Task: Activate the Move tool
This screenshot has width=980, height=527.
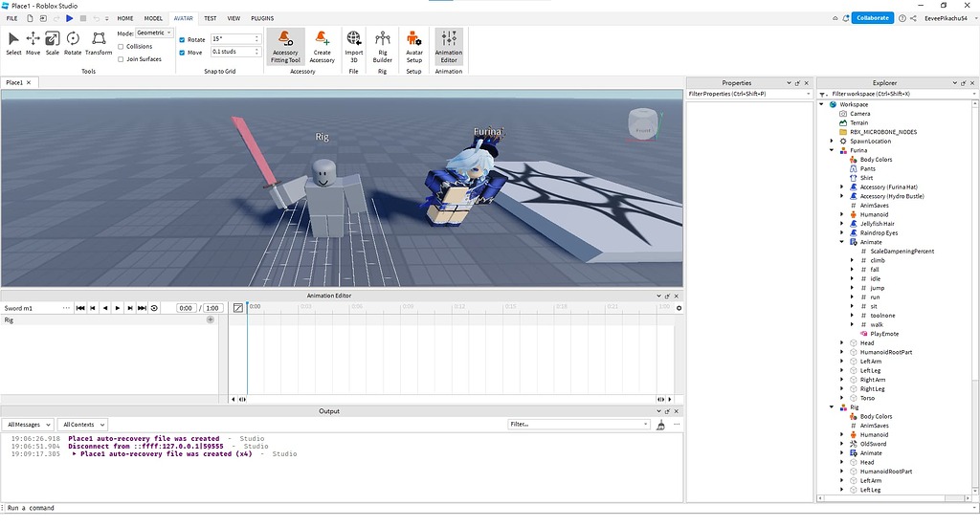Action: 33,44
